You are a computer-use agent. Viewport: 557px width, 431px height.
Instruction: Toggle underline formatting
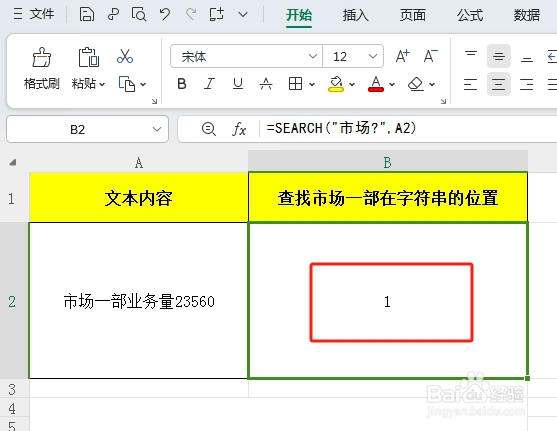[x=238, y=84]
